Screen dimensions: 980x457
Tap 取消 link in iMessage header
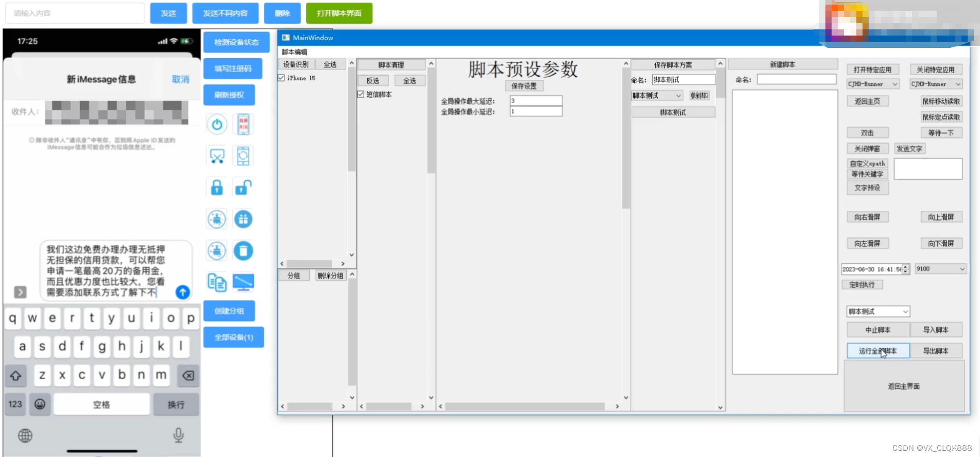coord(180,79)
